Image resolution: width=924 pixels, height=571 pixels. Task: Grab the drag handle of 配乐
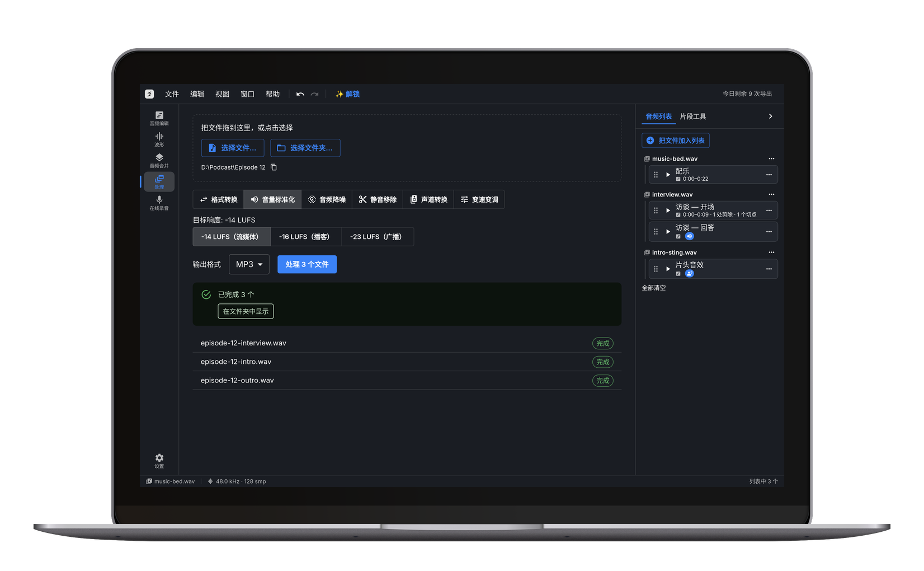point(656,175)
